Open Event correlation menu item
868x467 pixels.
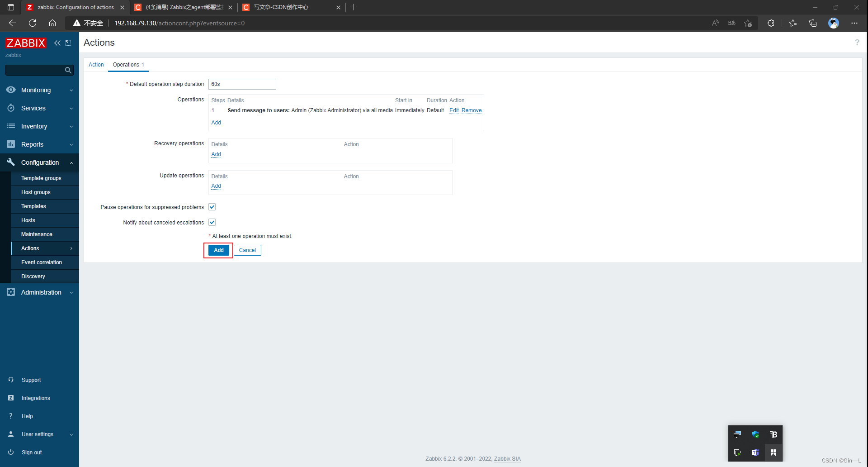tap(42, 262)
